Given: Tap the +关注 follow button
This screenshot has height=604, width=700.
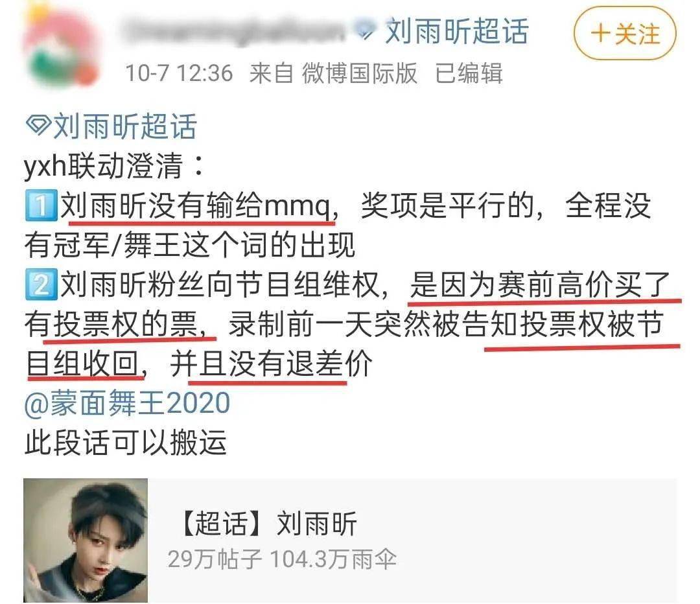Looking at the screenshot, I should click(x=625, y=34).
